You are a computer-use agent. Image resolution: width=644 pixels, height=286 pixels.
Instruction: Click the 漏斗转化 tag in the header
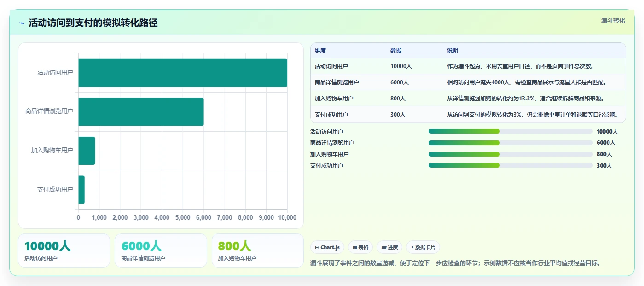click(613, 20)
